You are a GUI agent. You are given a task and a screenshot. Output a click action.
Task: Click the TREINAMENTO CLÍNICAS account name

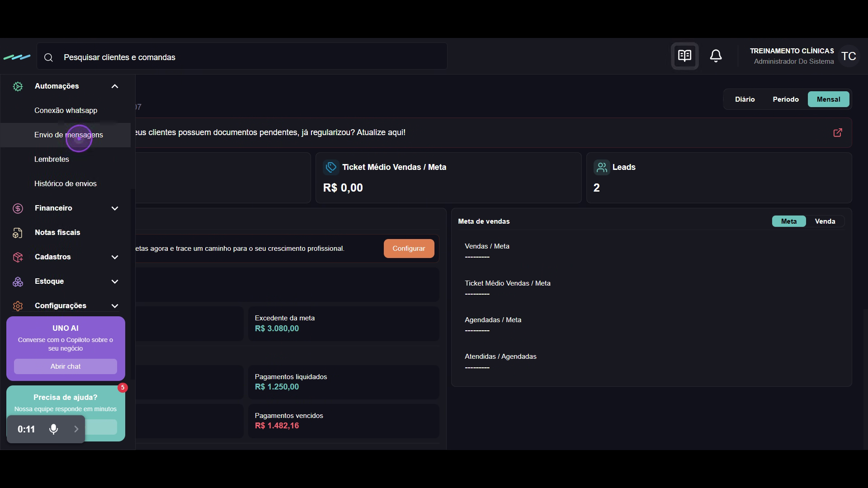792,51
